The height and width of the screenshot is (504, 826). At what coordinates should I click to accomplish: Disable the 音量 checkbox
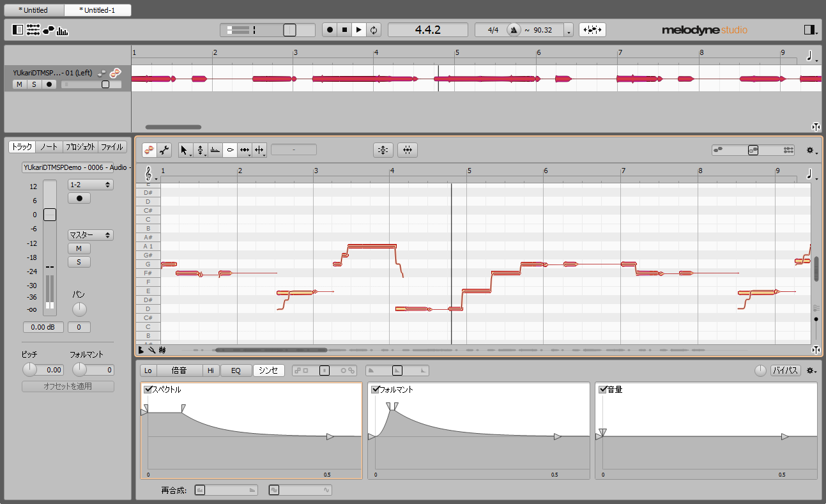click(602, 390)
